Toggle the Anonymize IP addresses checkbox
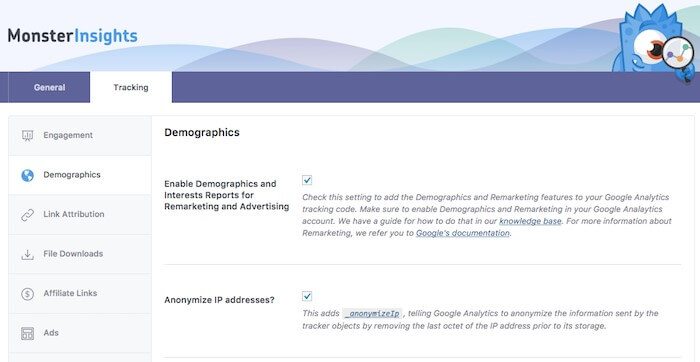 coord(307,296)
